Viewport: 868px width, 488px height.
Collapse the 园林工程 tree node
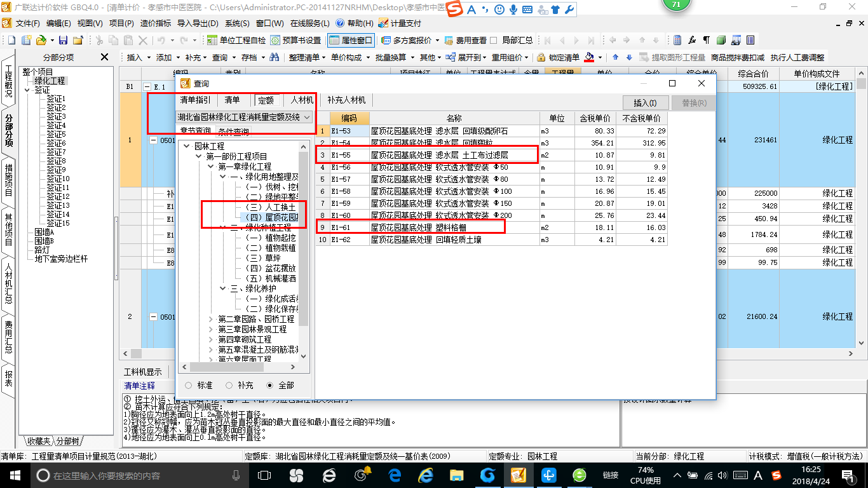[187, 146]
